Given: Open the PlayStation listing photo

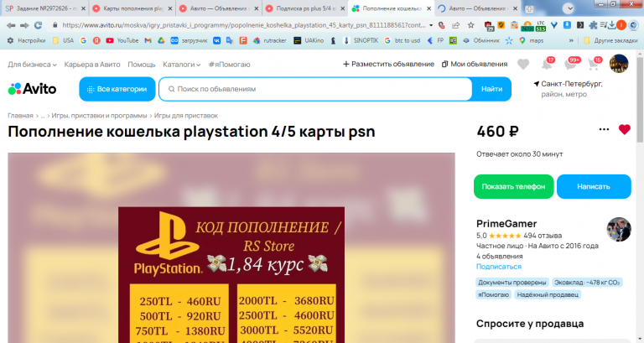Looking at the screenshot, I should pos(231,247).
